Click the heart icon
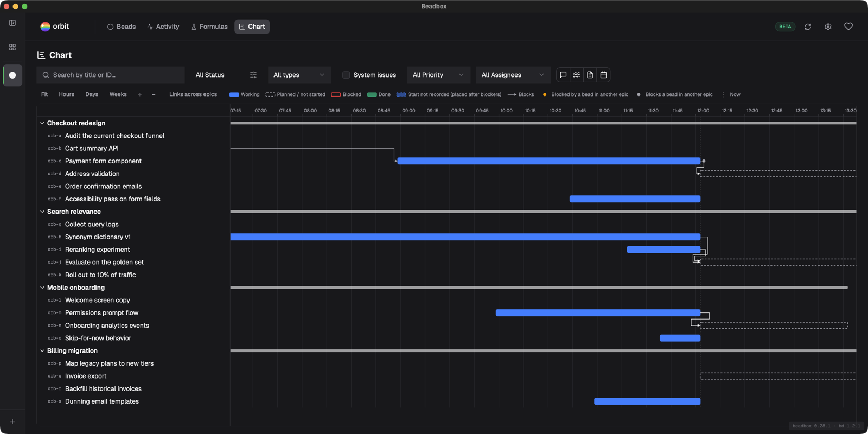The image size is (868, 434). click(848, 27)
